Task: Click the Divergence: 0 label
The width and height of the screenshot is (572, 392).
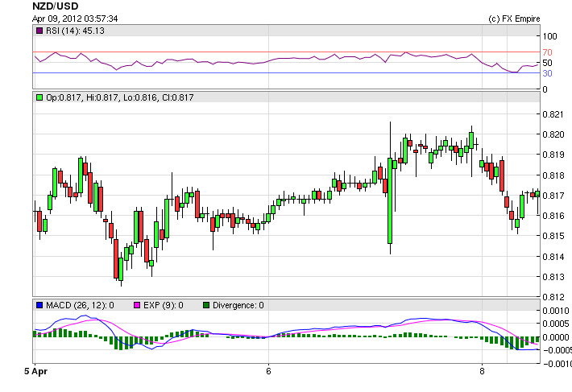Action: [238, 305]
